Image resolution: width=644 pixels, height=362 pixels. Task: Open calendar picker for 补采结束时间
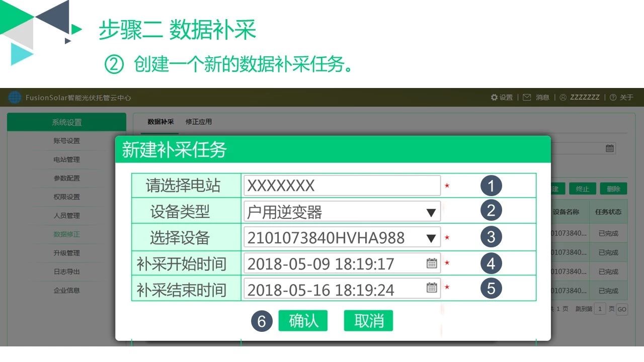click(x=431, y=289)
